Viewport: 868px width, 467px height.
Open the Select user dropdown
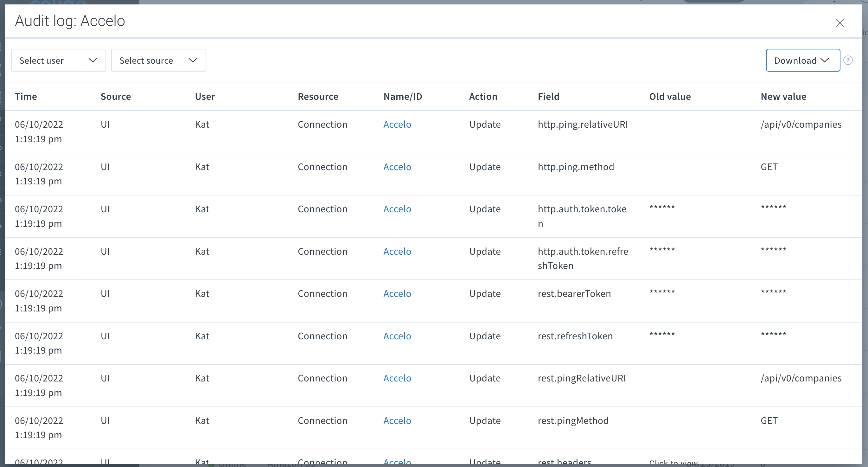[59, 60]
